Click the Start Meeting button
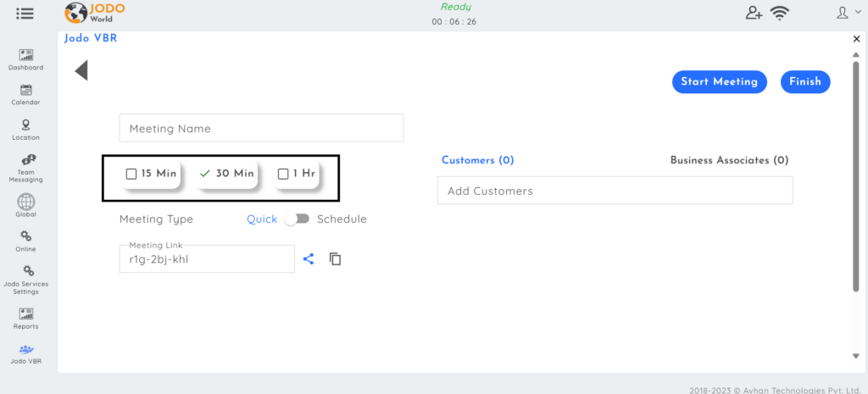The height and width of the screenshot is (394, 868). tap(719, 82)
